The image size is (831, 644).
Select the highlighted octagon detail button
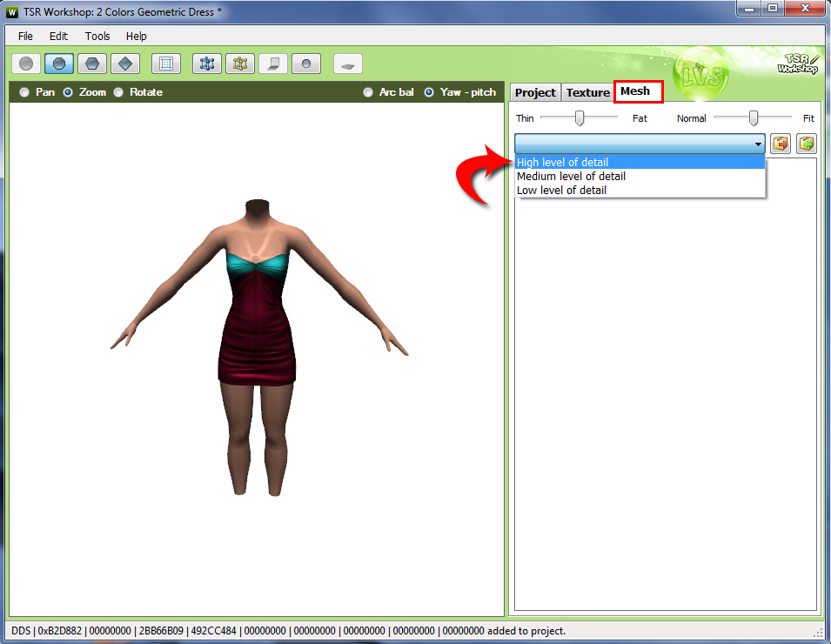[x=59, y=64]
